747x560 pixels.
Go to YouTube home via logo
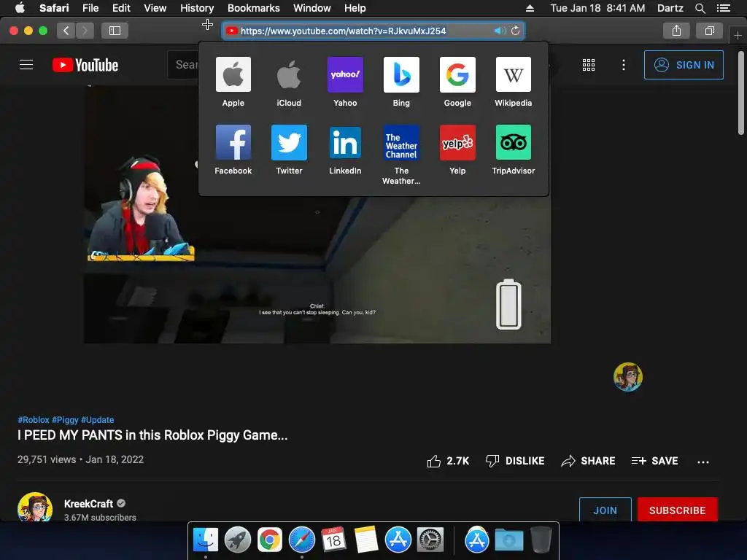(x=85, y=65)
